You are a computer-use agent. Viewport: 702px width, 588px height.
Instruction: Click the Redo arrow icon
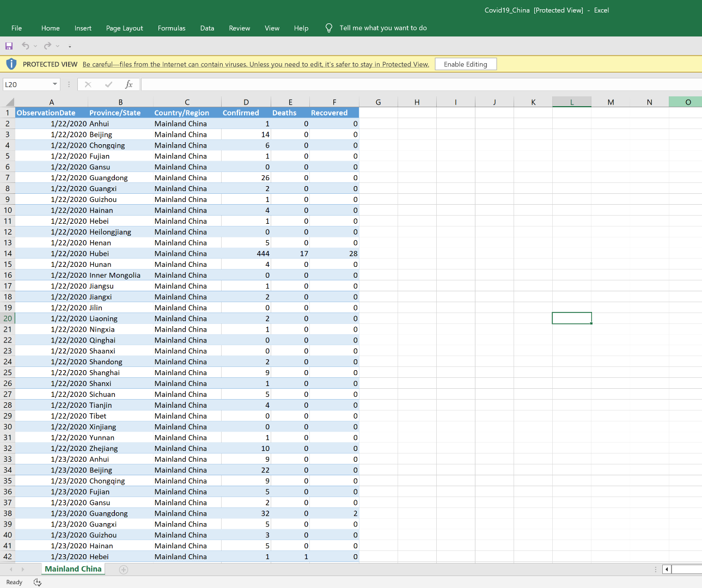pyautogui.click(x=48, y=46)
